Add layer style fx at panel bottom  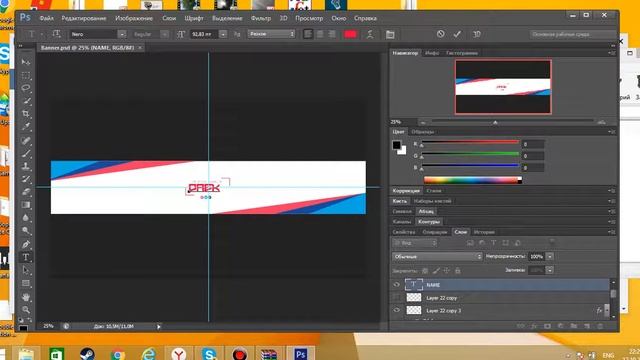point(534,326)
